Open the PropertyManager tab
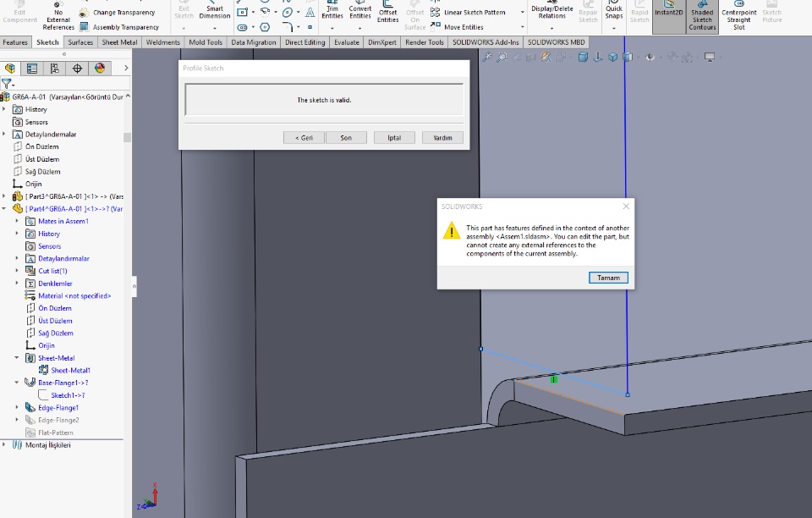This screenshot has width=812, height=518. tap(32, 69)
